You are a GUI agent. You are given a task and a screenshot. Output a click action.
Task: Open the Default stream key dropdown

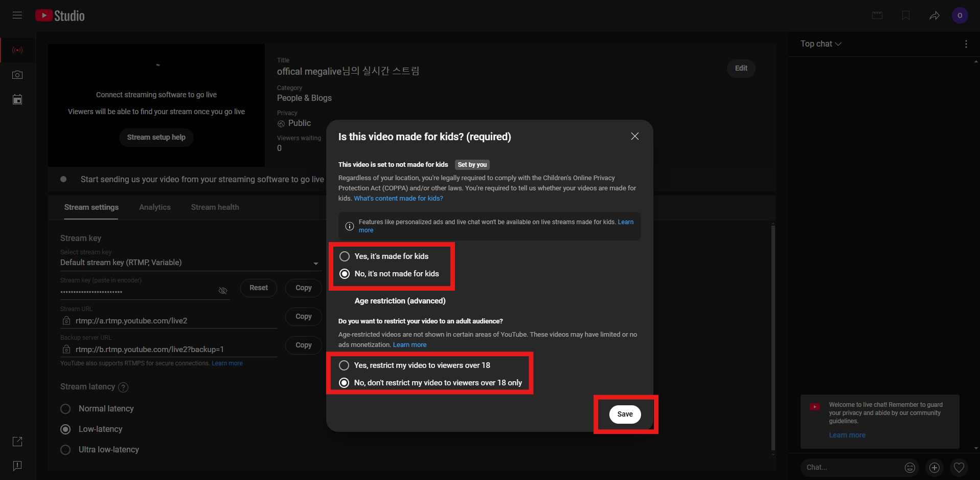(x=190, y=263)
